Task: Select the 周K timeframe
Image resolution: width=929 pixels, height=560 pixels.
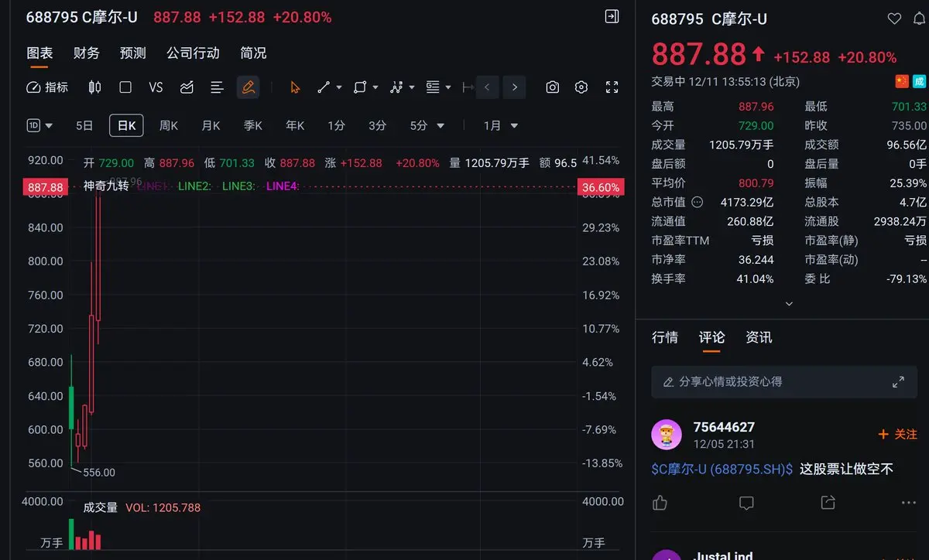Action: click(x=168, y=125)
